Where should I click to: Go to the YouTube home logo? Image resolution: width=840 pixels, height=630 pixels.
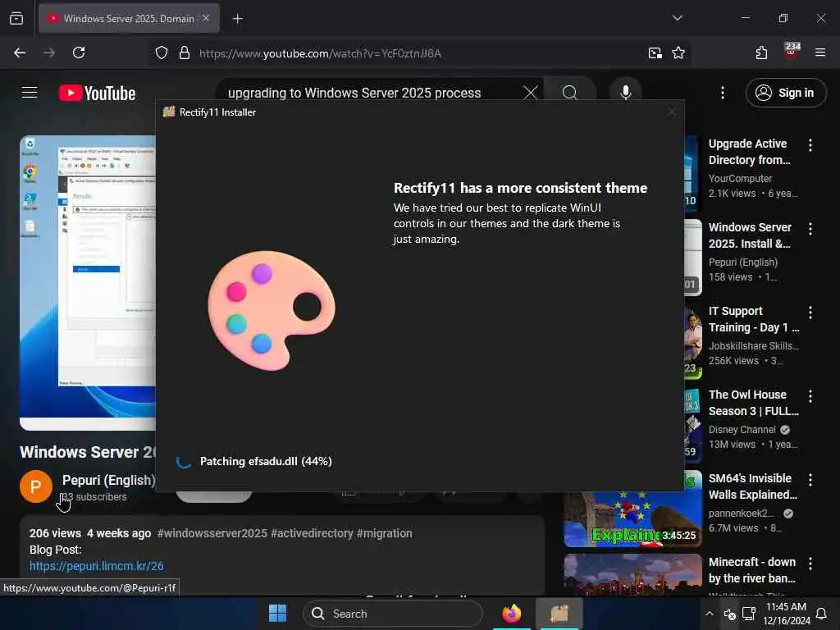[97, 94]
